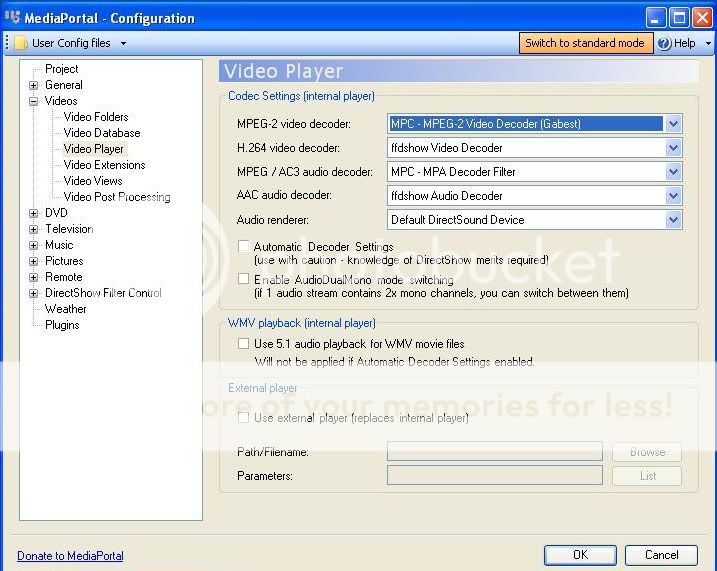Click Switch to standard mode button
The height and width of the screenshot is (571, 717).
click(x=585, y=43)
